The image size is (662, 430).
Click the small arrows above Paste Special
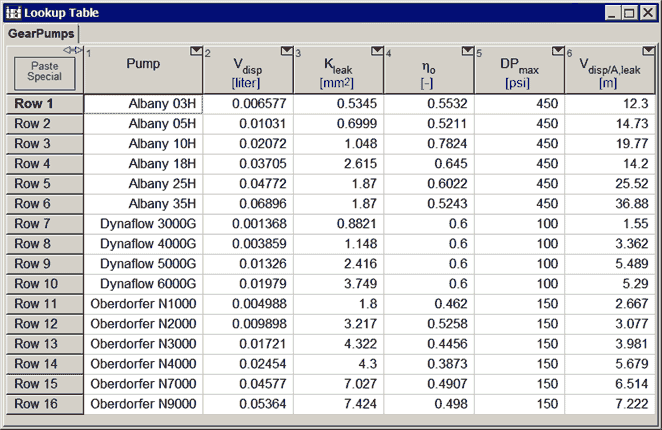tap(72, 50)
